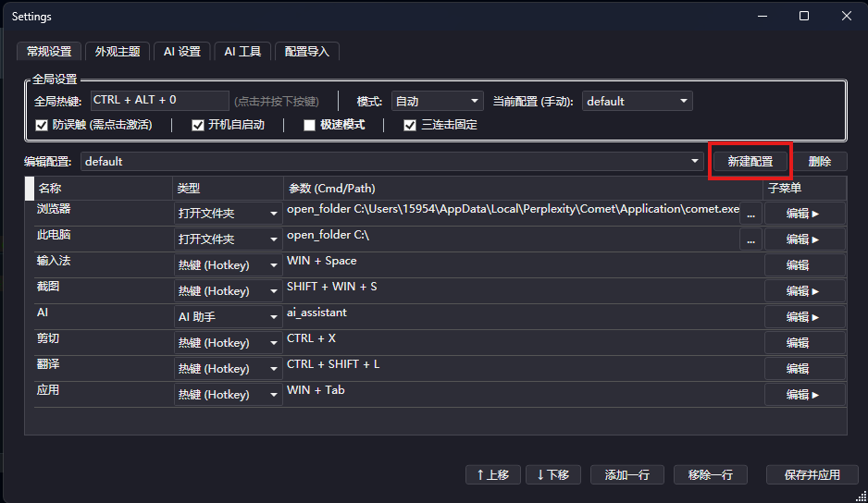Open submenu editor for 截图 row
Image resolution: width=868 pixels, height=503 pixels.
pos(804,290)
